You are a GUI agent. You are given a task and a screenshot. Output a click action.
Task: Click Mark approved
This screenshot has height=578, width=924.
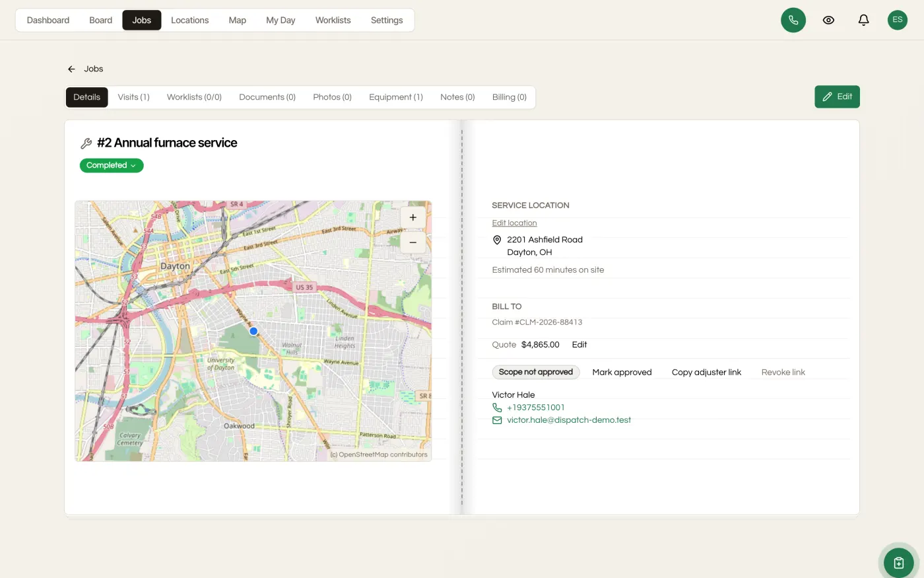tap(622, 373)
